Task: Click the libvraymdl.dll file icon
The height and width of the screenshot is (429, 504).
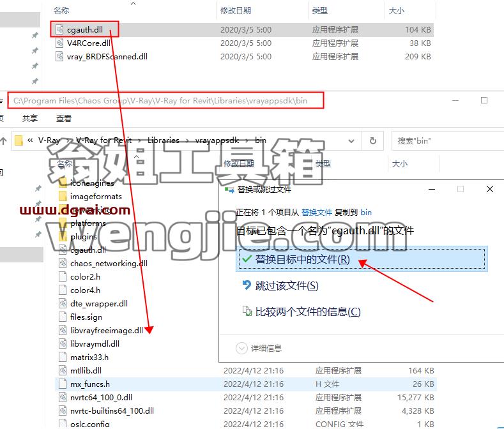Action: pyautogui.click(x=63, y=344)
